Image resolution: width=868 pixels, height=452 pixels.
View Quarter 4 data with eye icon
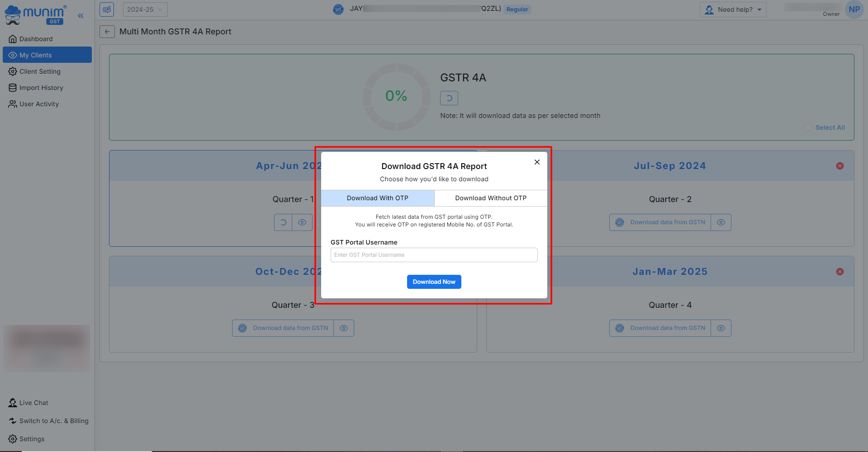pos(721,328)
